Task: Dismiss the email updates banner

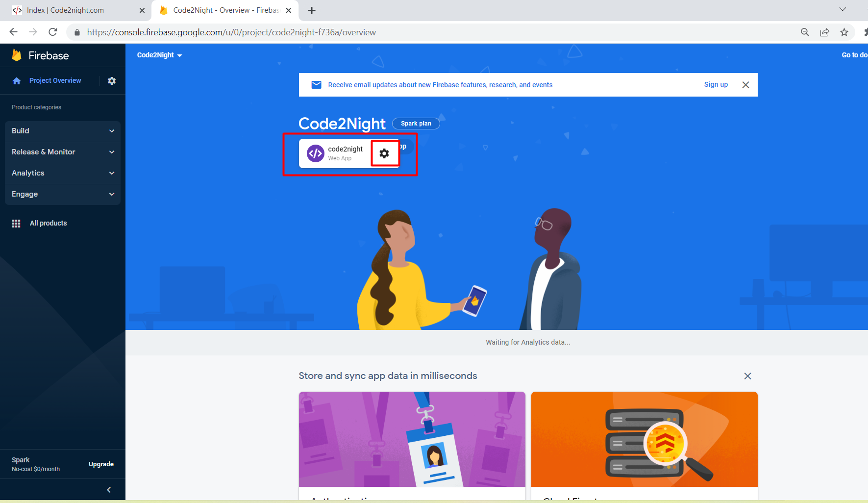Action: (x=745, y=85)
